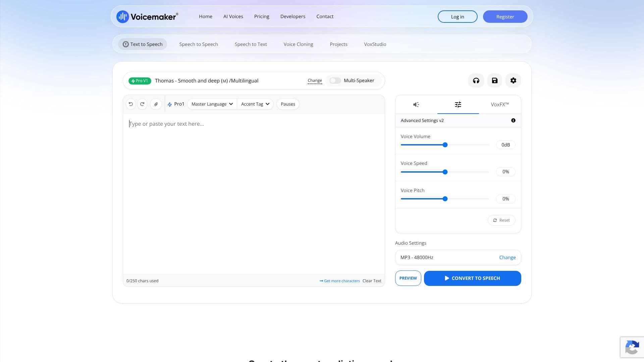
Task: Click the undo arrow icon
Action: tap(131, 104)
